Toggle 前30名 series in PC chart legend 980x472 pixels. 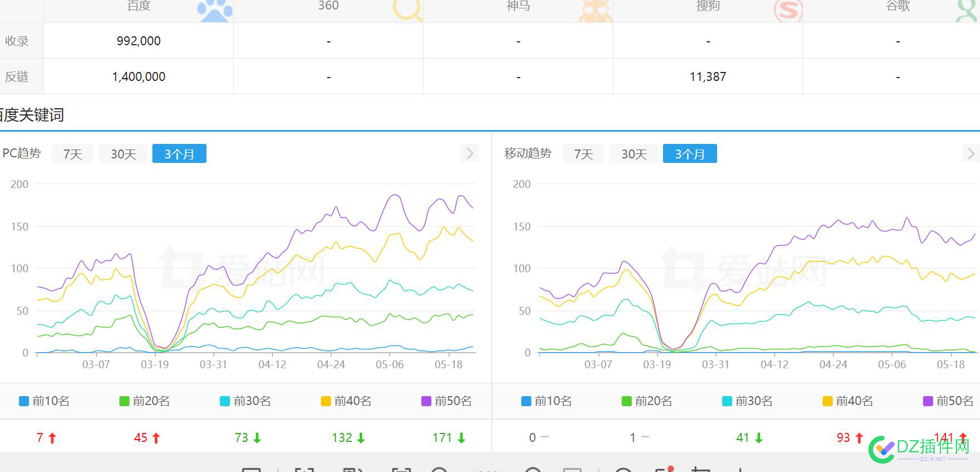tap(246, 401)
